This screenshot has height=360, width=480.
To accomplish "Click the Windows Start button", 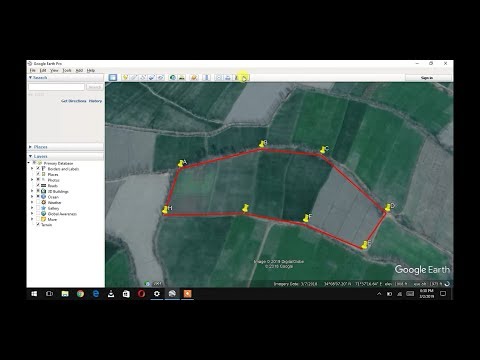I will [34, 294].
